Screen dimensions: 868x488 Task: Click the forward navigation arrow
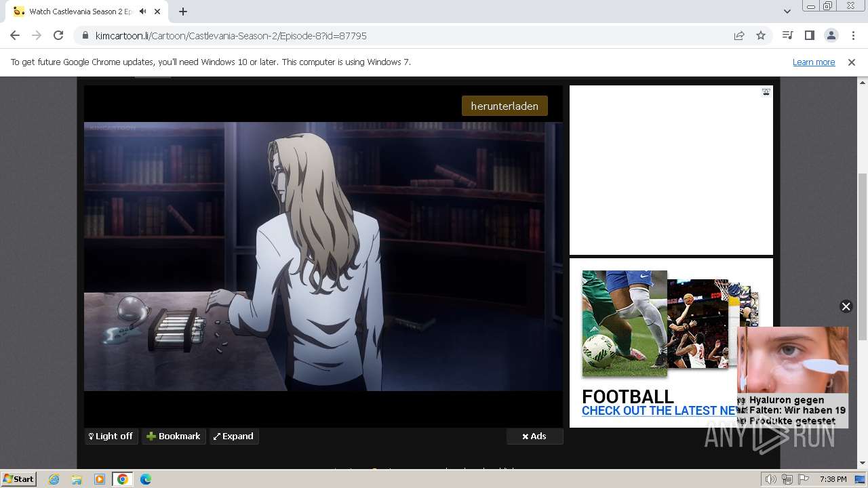(37, 35)
